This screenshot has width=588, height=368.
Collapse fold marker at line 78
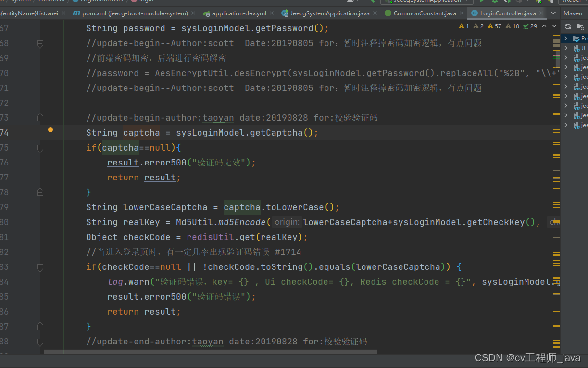tap(40, 192)
